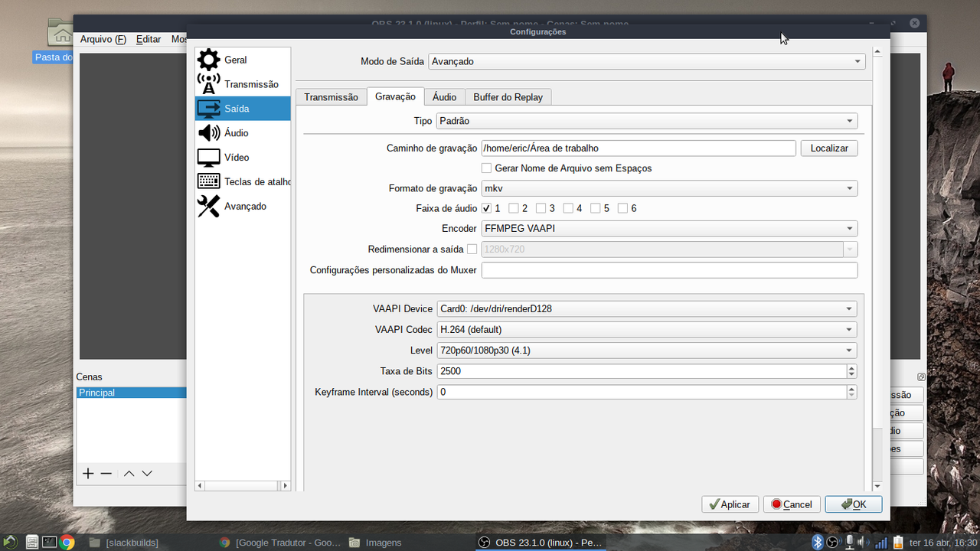This screenshot has width=980, height=551.
Task: Click the battery tray icon
Action: [898, 543]
